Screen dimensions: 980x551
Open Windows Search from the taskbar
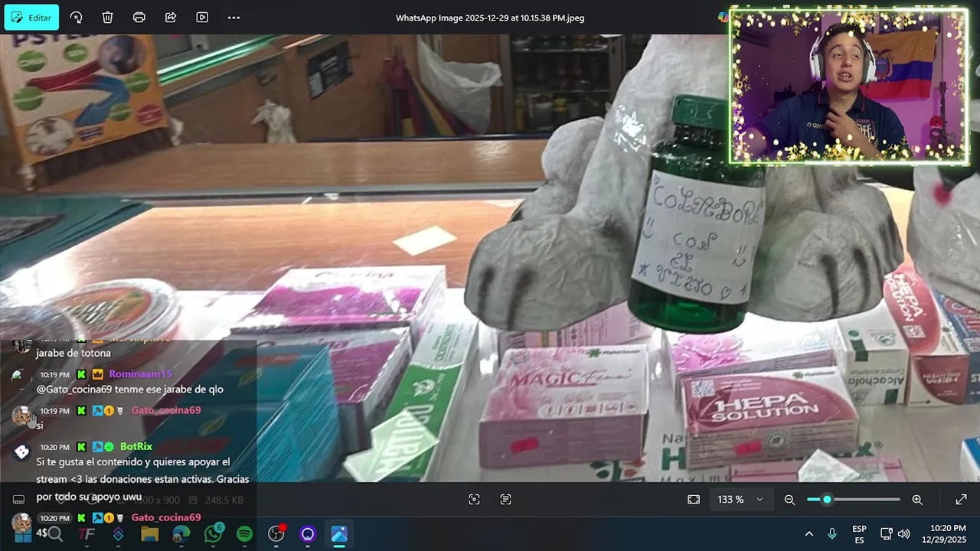[55, 534]
